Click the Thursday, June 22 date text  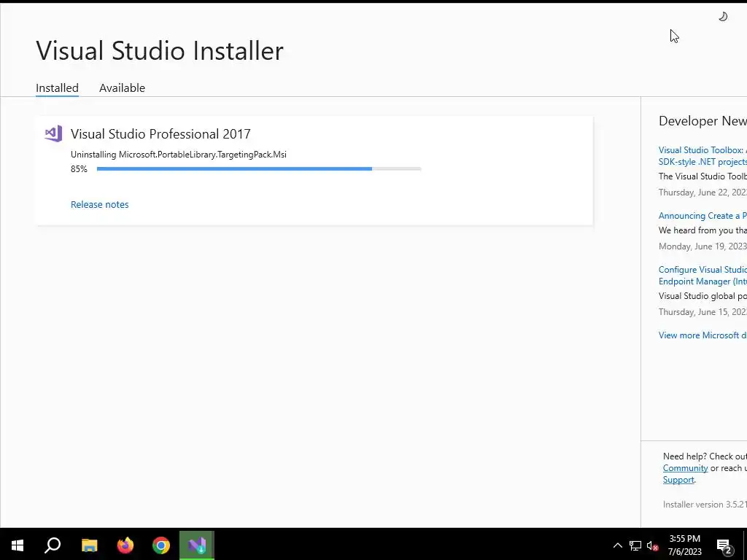[703, 192]
